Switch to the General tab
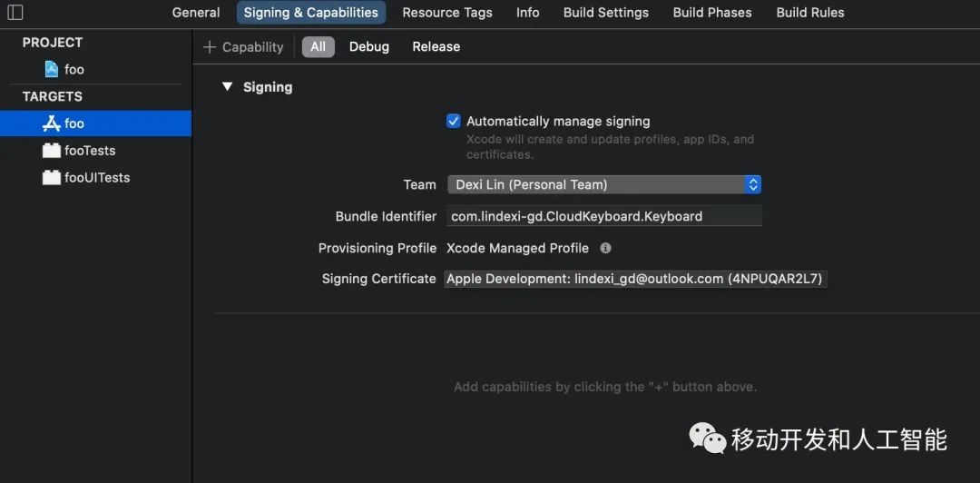This screenshot has width=980, height=483. 196,13
